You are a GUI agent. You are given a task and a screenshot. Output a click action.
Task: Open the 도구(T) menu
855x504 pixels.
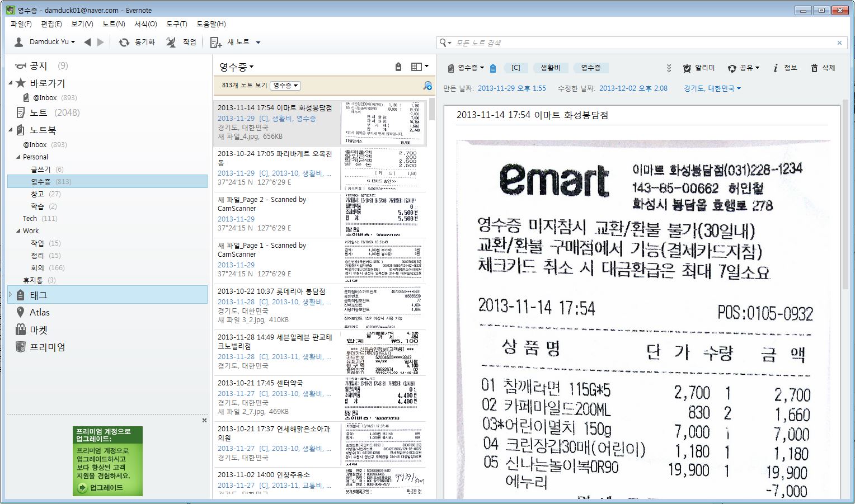pyautogui.click(x=176, y=24)
